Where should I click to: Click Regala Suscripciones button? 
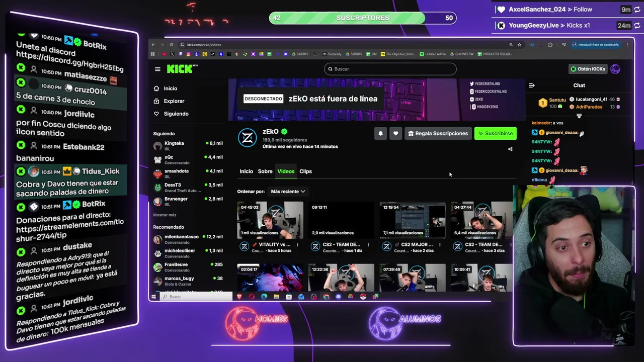tap(438, 133)
